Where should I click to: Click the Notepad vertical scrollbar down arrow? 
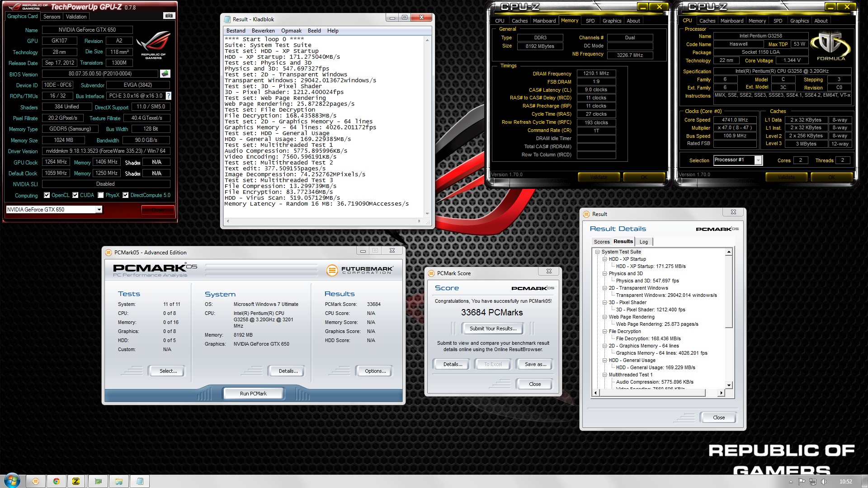point(427,214)
